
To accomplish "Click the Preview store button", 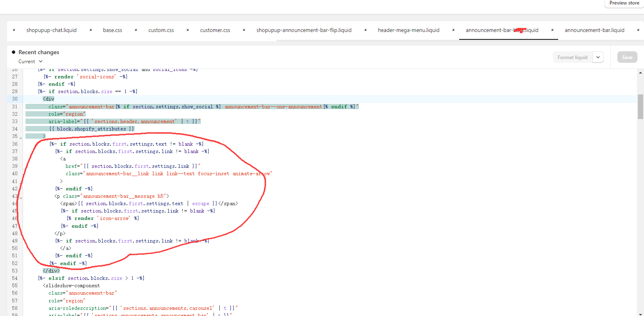I will click(624, 3).
